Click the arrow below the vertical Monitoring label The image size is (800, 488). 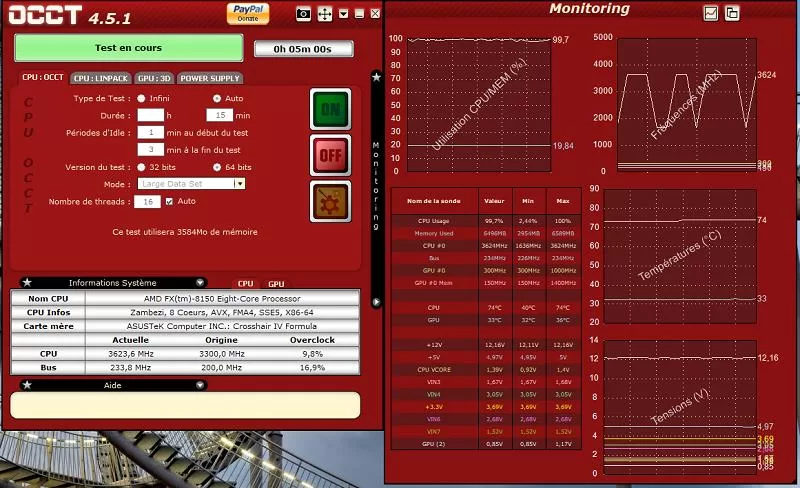click(377, 302)
